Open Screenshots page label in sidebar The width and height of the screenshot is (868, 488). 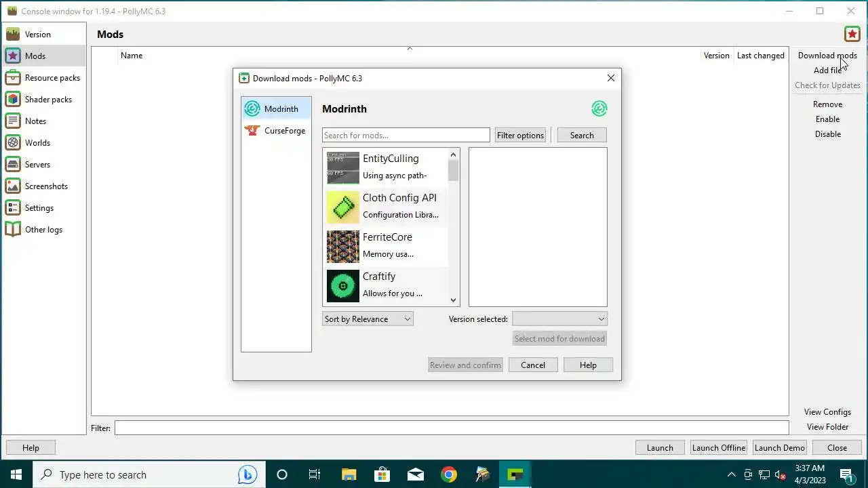(46, 186)
